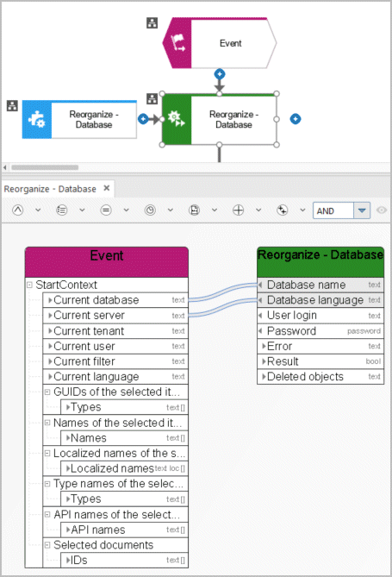Select the Database language input field

320,300
